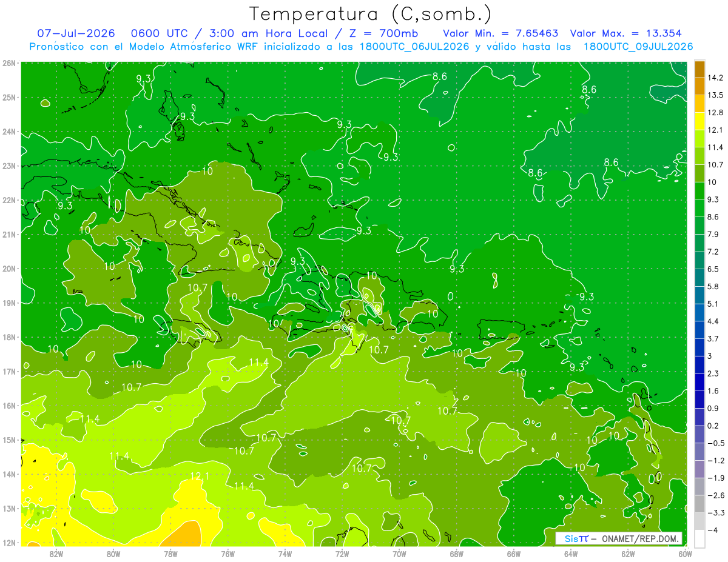Click the '14N' latitude label
The height and width of the screenshot is (562, 728).
pyautogui.click(x=8, y=474)
